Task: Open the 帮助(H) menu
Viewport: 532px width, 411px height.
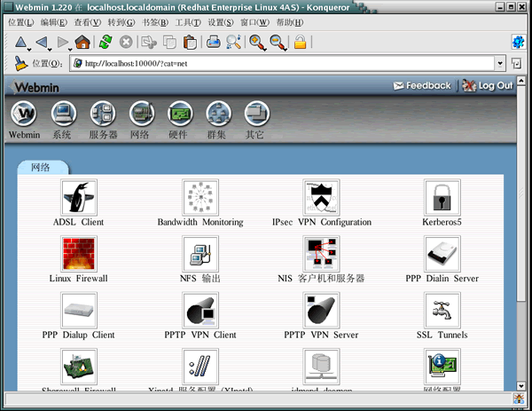Action: pyautogui.click(x=289, y=22)
